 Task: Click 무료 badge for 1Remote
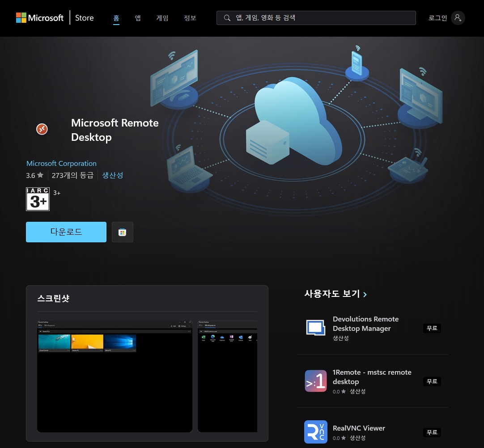point(432,381)
